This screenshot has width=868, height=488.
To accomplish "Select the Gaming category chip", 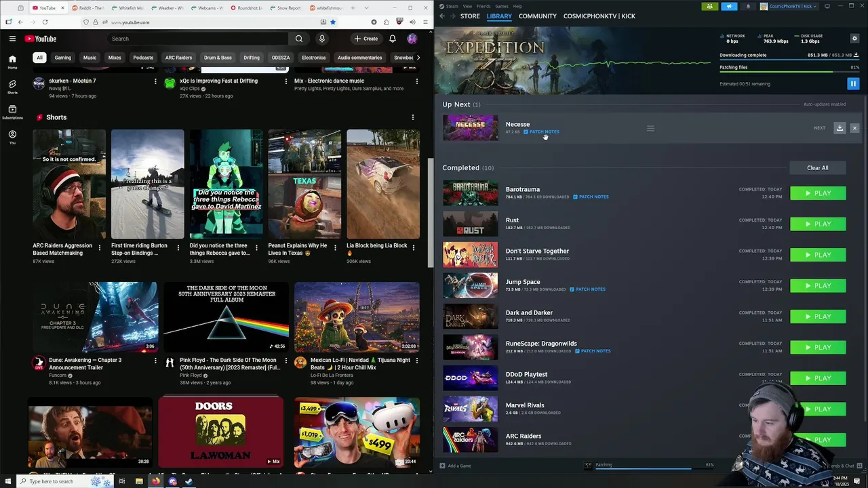I will tap(62, 58).
